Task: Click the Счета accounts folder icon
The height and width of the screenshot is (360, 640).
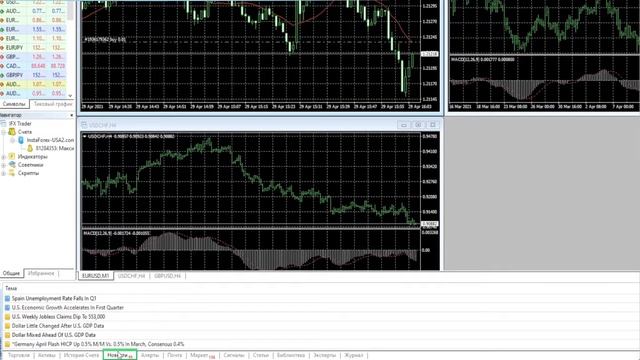Action: [12, 131]
